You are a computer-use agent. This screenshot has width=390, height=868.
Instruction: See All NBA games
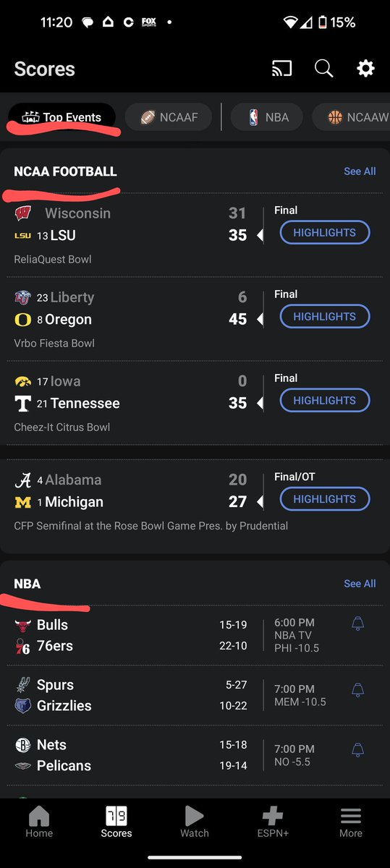[360, 584]
